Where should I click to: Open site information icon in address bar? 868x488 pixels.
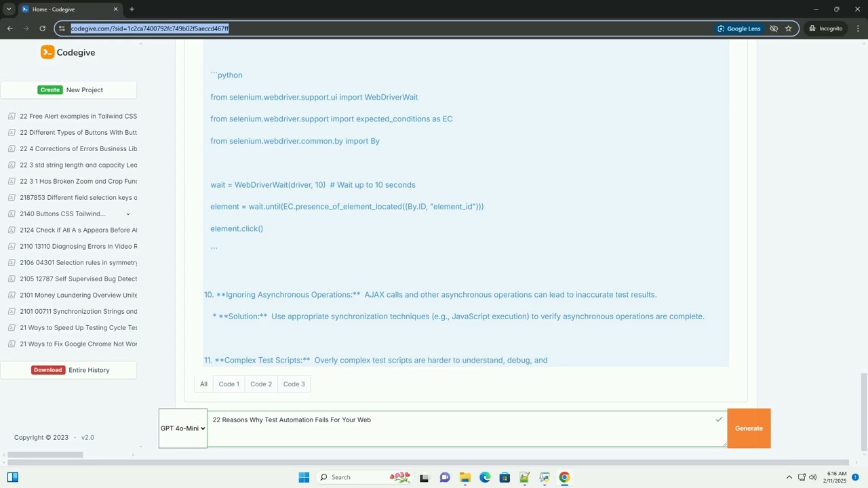click(62, 28)
